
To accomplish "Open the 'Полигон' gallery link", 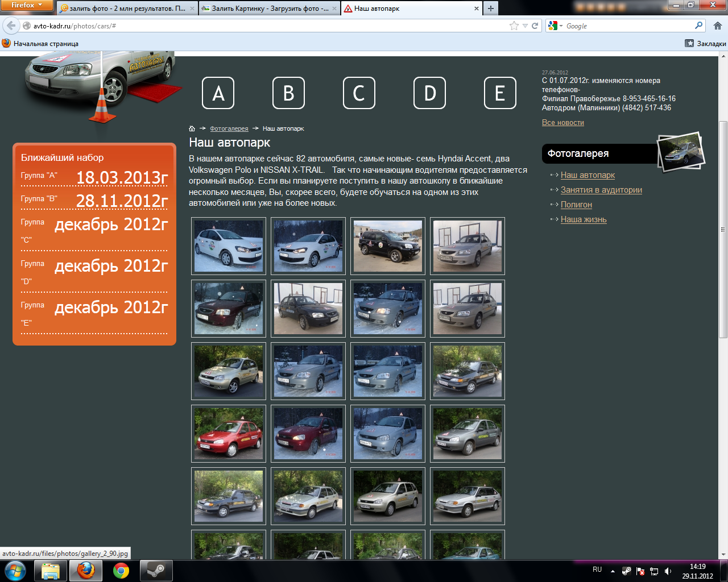I will coord(576,205).
